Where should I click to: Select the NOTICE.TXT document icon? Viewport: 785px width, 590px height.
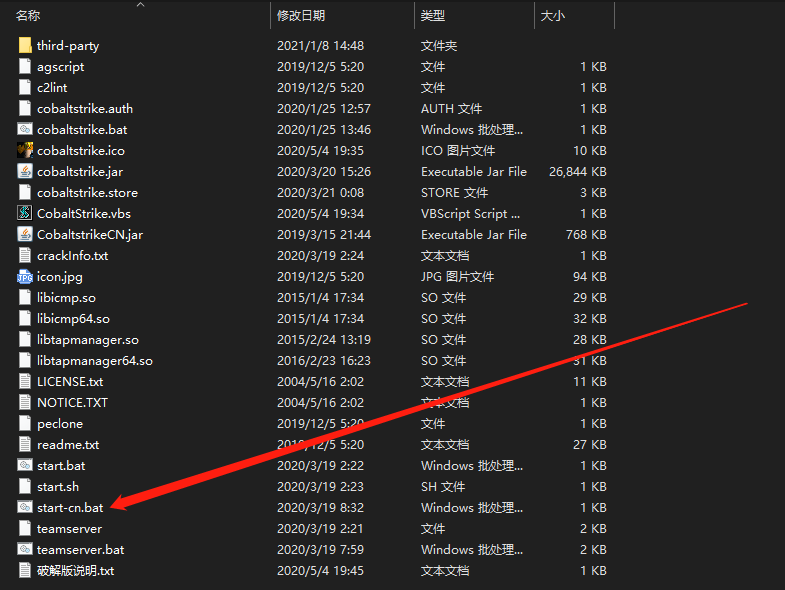pyautogui.click(x=25, y=403)
